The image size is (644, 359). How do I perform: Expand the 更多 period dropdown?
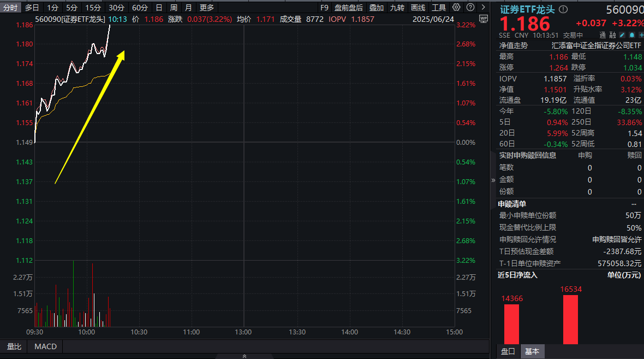tap(206, 7)
